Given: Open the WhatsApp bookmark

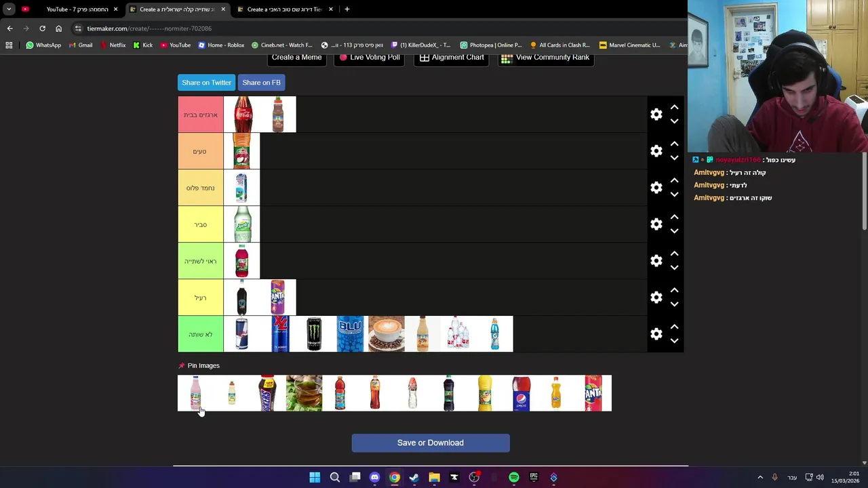Looking at the screenshot, I should [43, 45].
